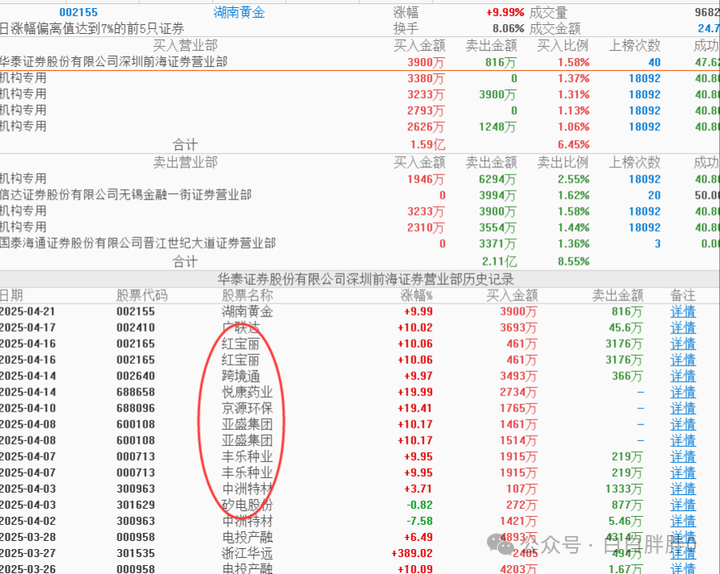Click 上榜次数 value 20 for 信达证券

(654, 195)
